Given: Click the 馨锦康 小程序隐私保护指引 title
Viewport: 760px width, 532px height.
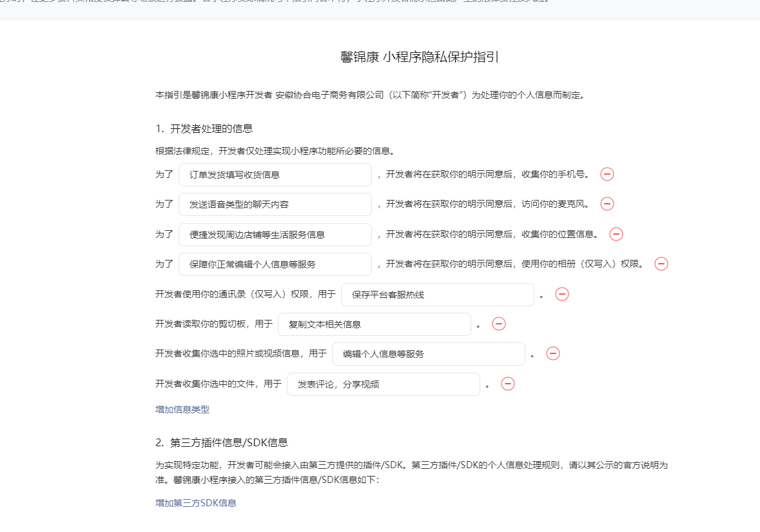Looking at the screenshot, I should 419,57.
